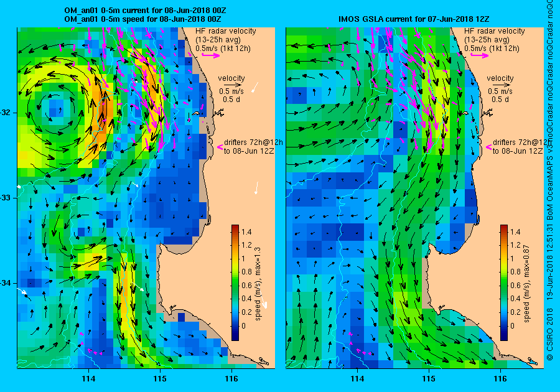Click 'speed (m/s), max=1.3' label on left map
This screenshot has width=560, height=392.
(x=258, y=284)
